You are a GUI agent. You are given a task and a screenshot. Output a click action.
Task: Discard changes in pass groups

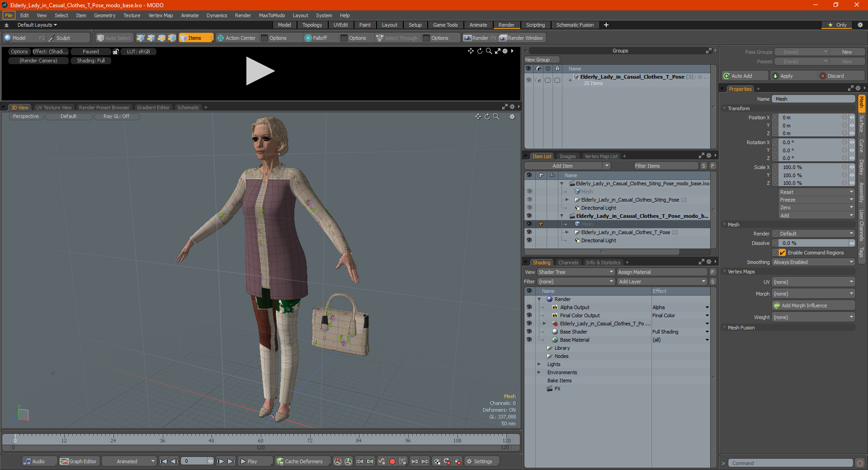[x=841, y=76]
